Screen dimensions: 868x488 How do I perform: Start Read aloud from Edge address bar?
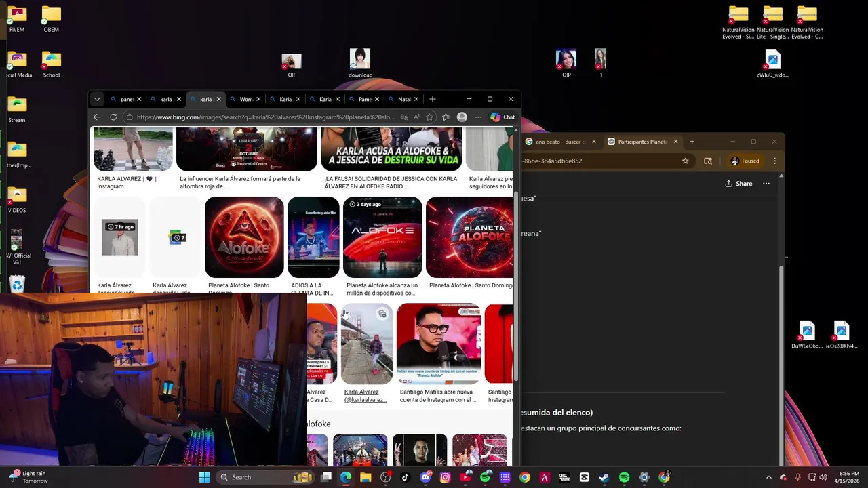click(417, 117)
